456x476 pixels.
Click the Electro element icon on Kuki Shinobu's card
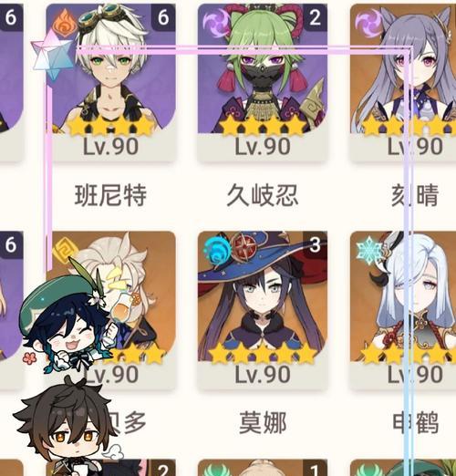216,23
